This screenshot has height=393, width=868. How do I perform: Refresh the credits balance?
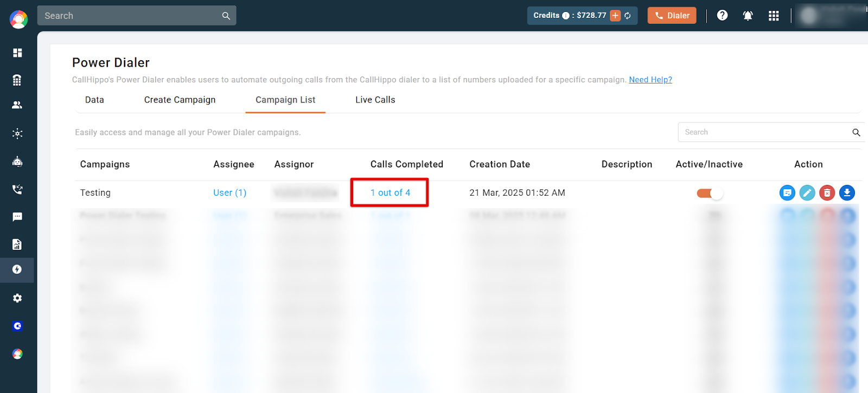click(x=628, y=16)
